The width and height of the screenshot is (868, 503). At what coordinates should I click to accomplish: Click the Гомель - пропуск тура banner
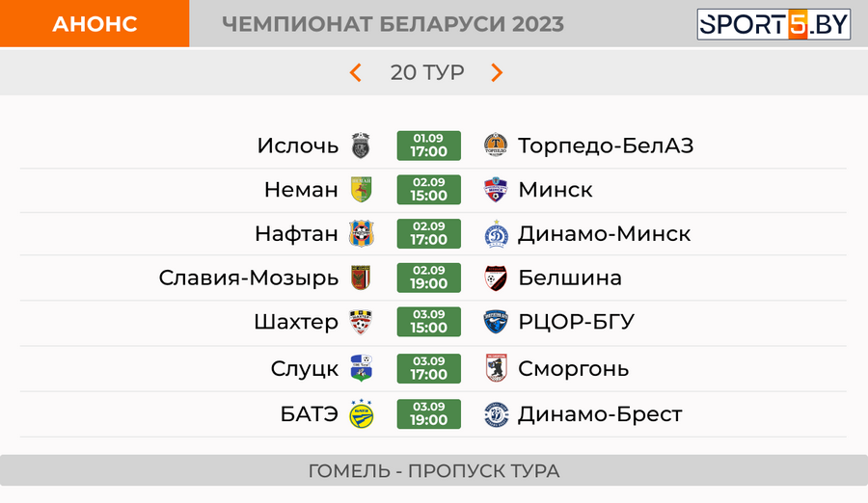[x=434, y=471]
